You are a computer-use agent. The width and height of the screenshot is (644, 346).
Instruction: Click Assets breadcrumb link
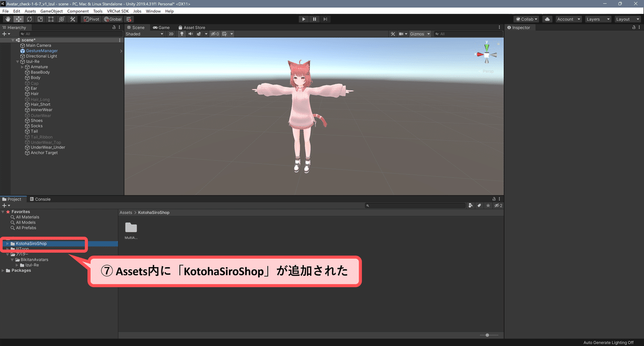click(126, 213)
